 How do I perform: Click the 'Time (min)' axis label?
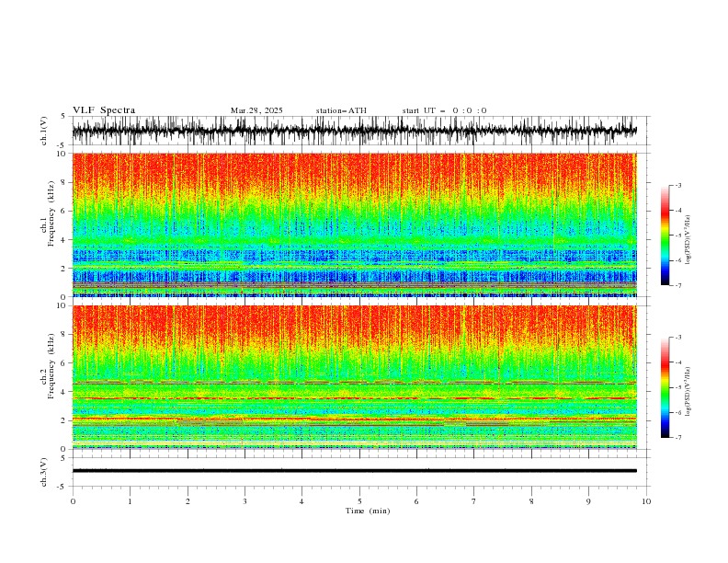coord(368,511)
